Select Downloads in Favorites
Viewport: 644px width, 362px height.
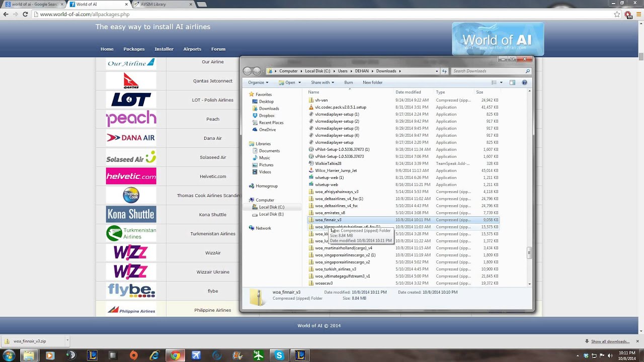(269, 109)
